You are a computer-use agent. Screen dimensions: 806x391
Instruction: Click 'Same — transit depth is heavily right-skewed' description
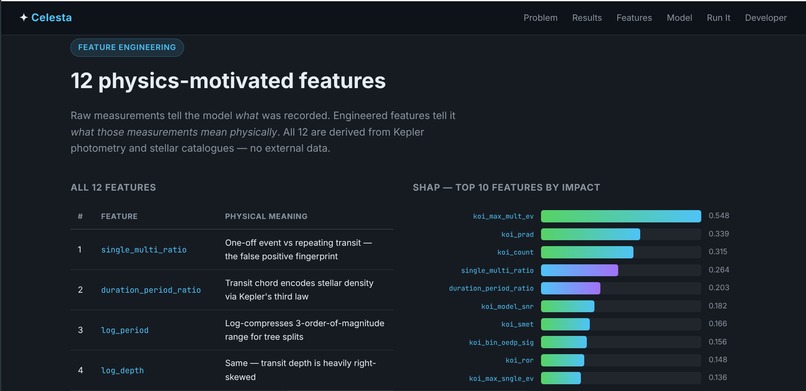click(x=301, y=370)
